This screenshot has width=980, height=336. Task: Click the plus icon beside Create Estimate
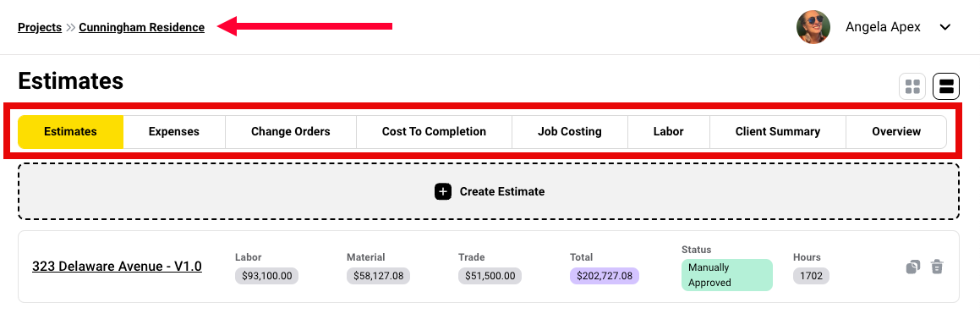[x=443, y=191]
